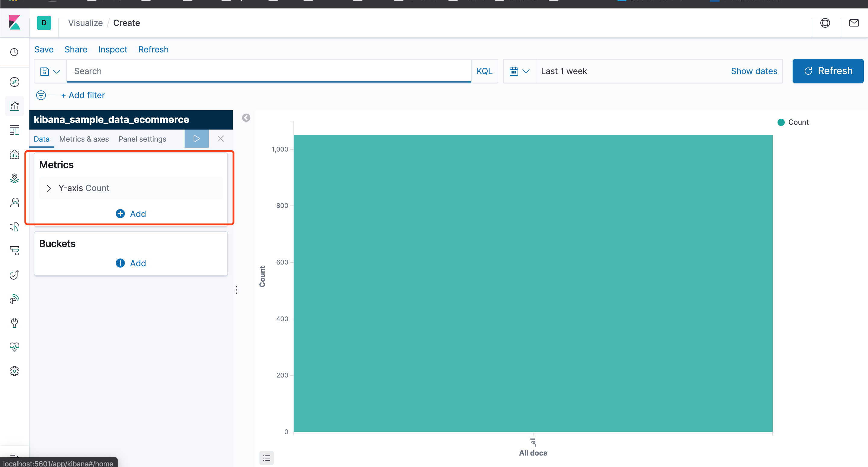Click the Show dates link
Viewport: 868px width, 467px height.
click(754, 71)
